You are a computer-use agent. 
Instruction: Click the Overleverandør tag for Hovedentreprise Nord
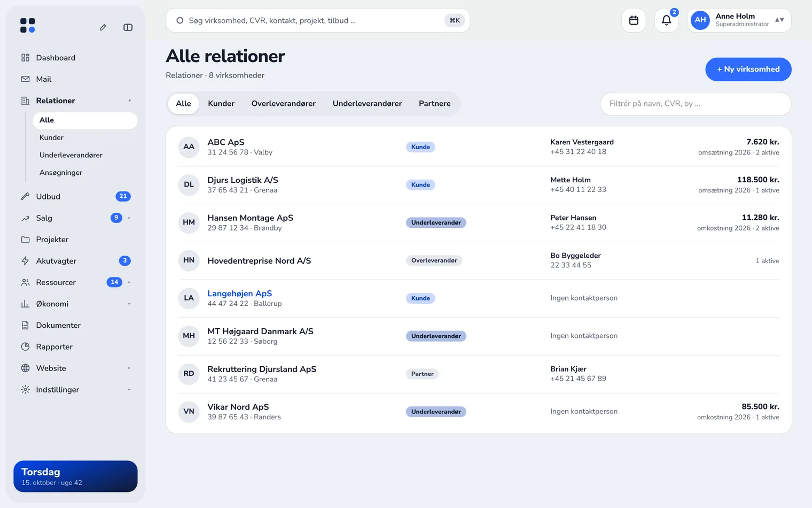[x=434, y=261]
